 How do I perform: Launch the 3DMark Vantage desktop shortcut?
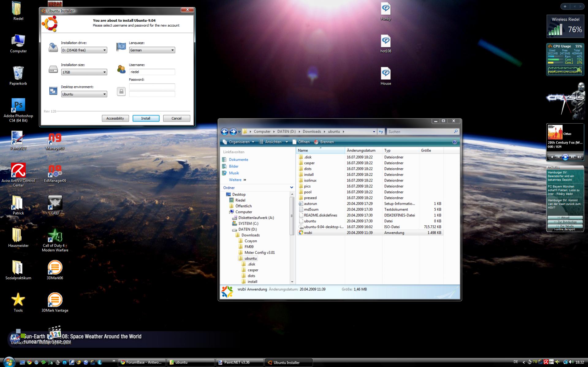coord(55,302)
